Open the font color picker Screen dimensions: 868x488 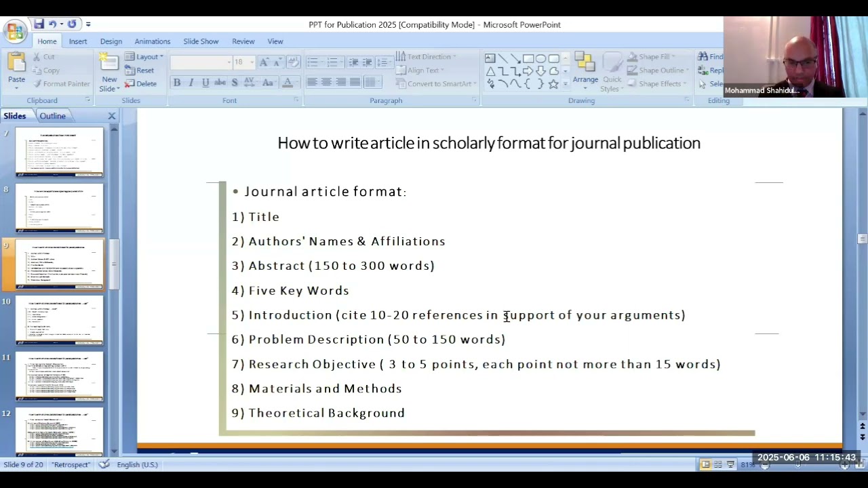tap(296, 83)
